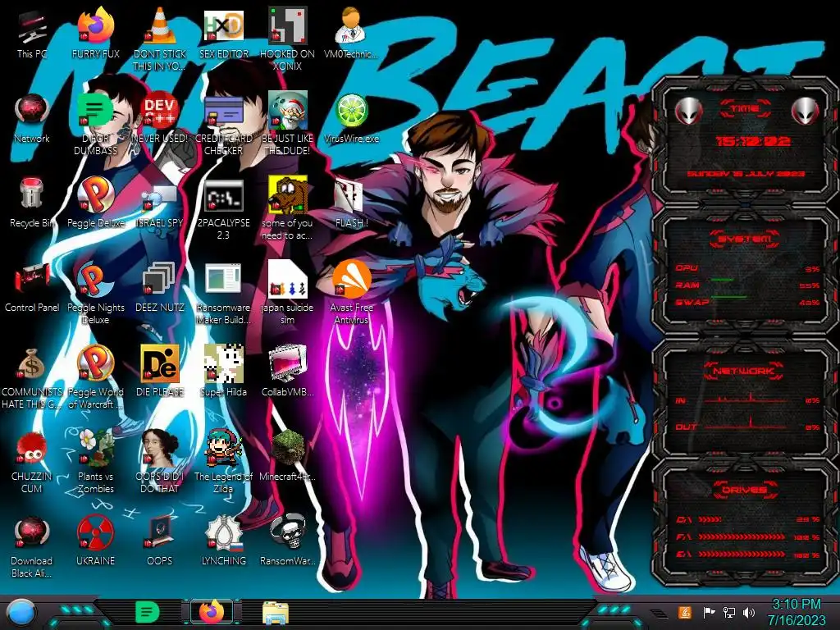Click the left alien head on TIME widget
Viewport: 840px width, 630px height.
click(688, 111)
